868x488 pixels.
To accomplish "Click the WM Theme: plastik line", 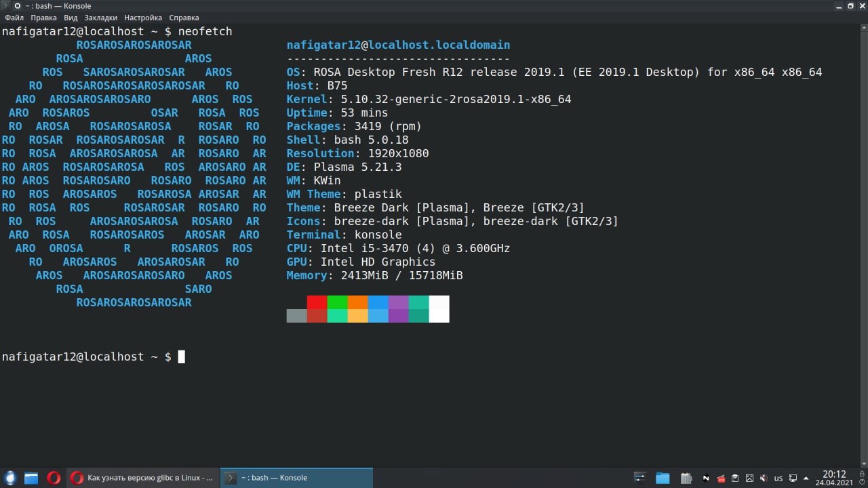I will [344, 194].
